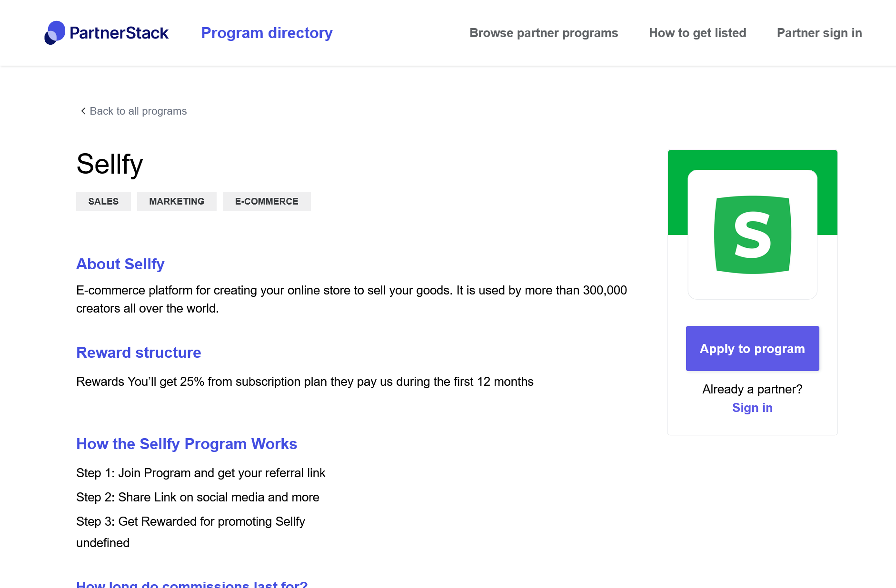Click the 'Already a partner?' text
Image resolution: width=896 pixels, height=588 pixels.
tap(752, 389)
